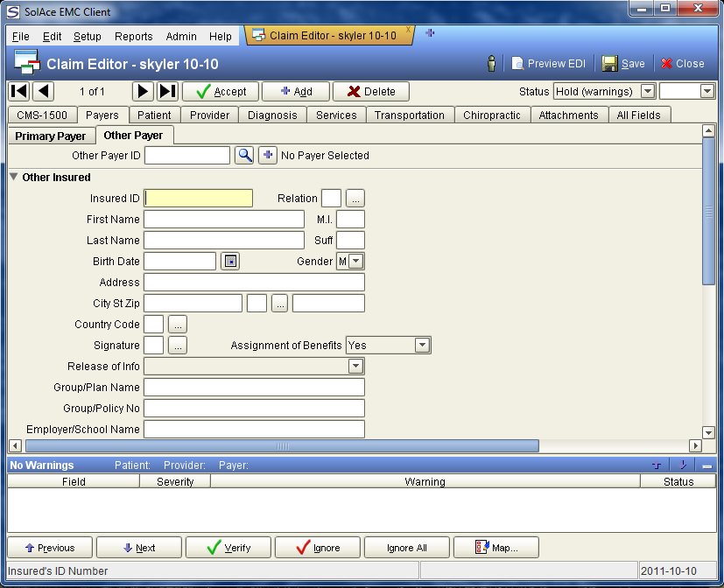724x588 pixels.
Task: Open the Edit menu
Action: pyautogui.click(x=52, y=37)
